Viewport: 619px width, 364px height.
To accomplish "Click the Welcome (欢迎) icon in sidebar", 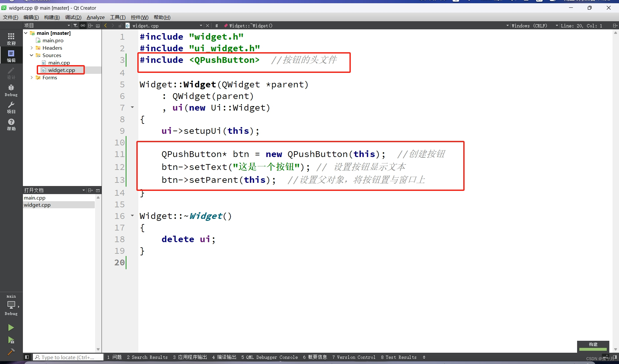I will (x=11, y=38).
